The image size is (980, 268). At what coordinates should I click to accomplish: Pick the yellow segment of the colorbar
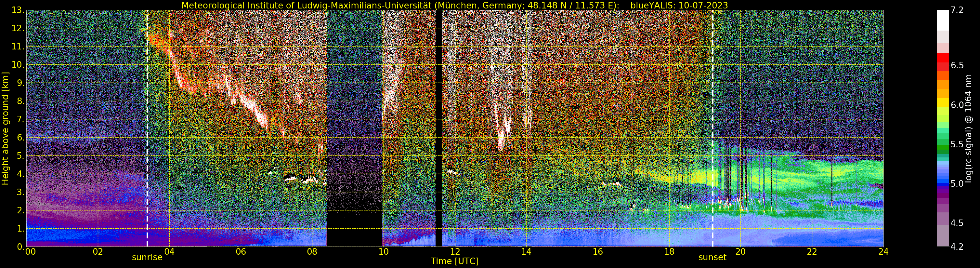[942, 102]
